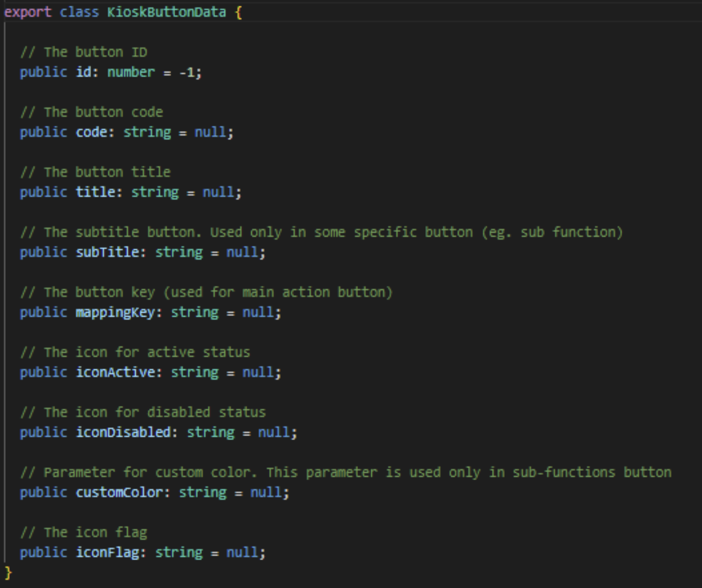Click the comment about custom color parameter
702x588 pixels.
[346, 472]
